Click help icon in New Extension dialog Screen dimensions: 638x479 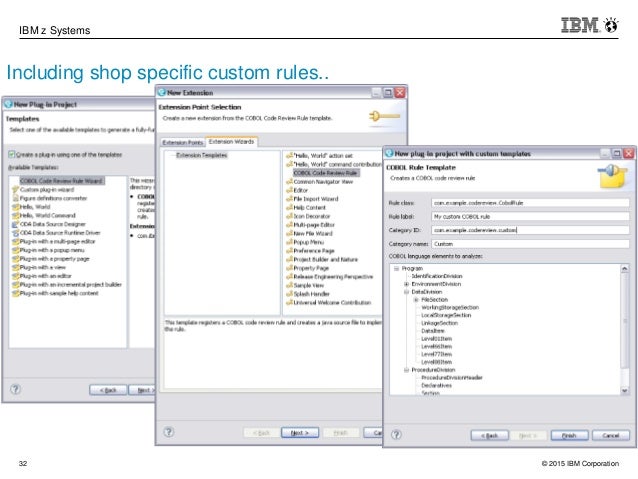(x=169, y=432)
